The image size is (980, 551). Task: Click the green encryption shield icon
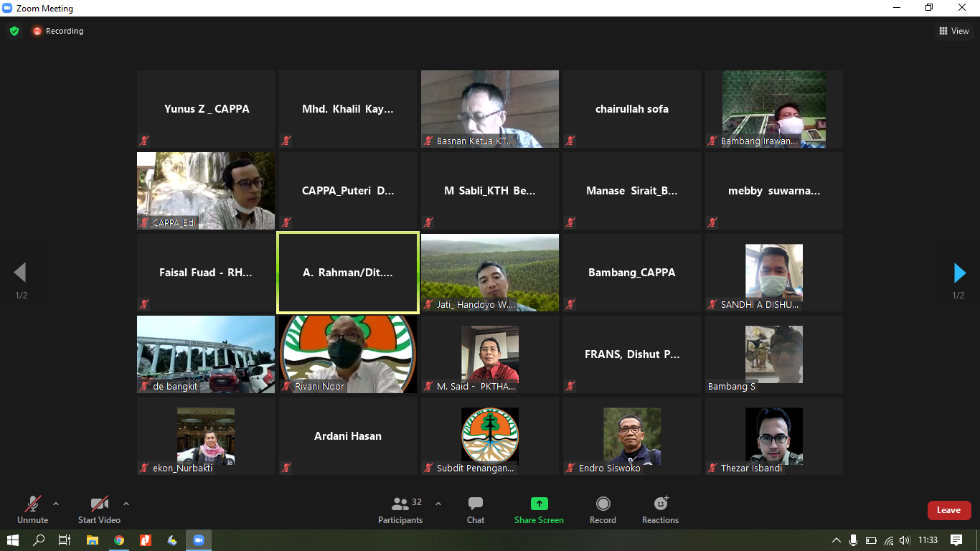click(14, 31)
